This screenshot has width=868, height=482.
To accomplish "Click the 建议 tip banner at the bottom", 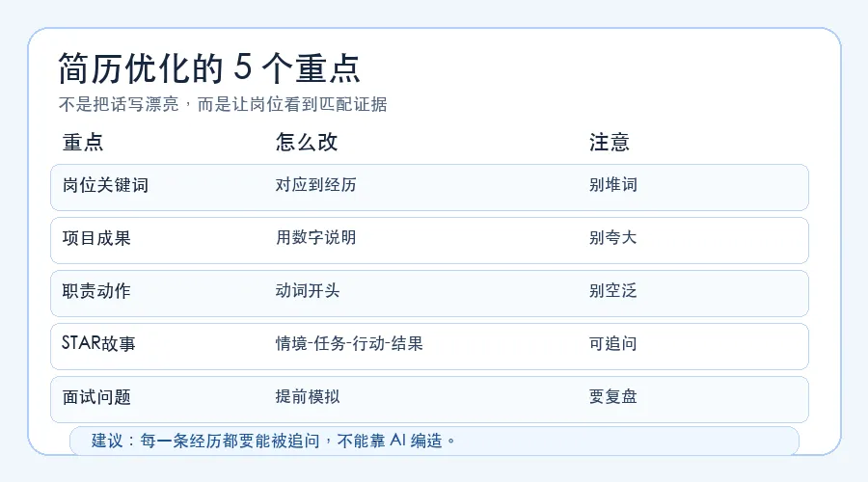I will [434, 441].
